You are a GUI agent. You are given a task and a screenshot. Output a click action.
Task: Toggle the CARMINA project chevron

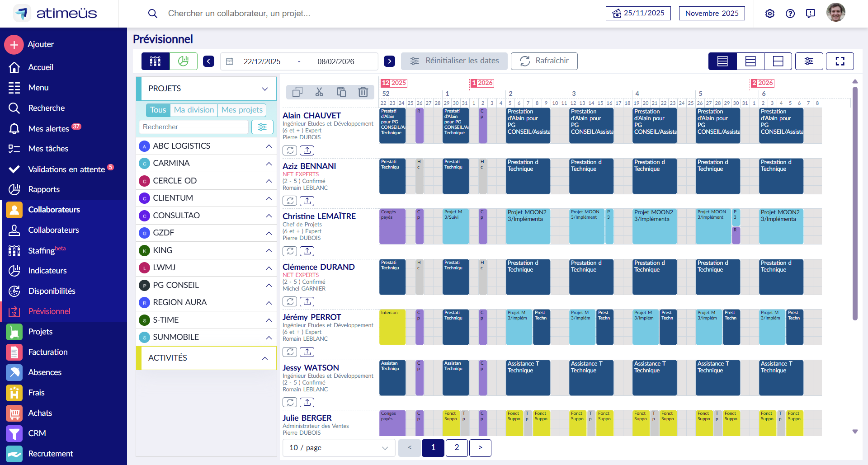pyautogui.click(x=269, y=164)
